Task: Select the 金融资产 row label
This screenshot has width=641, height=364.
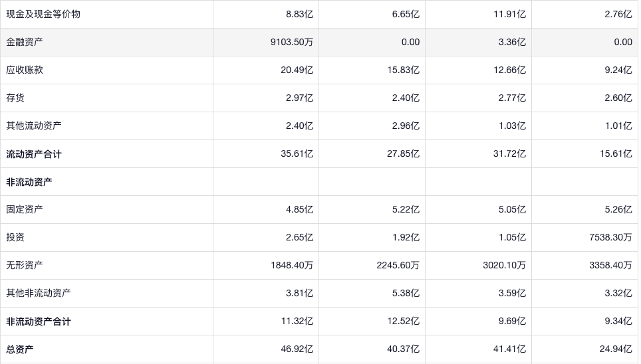Action: tap(25, 42)
